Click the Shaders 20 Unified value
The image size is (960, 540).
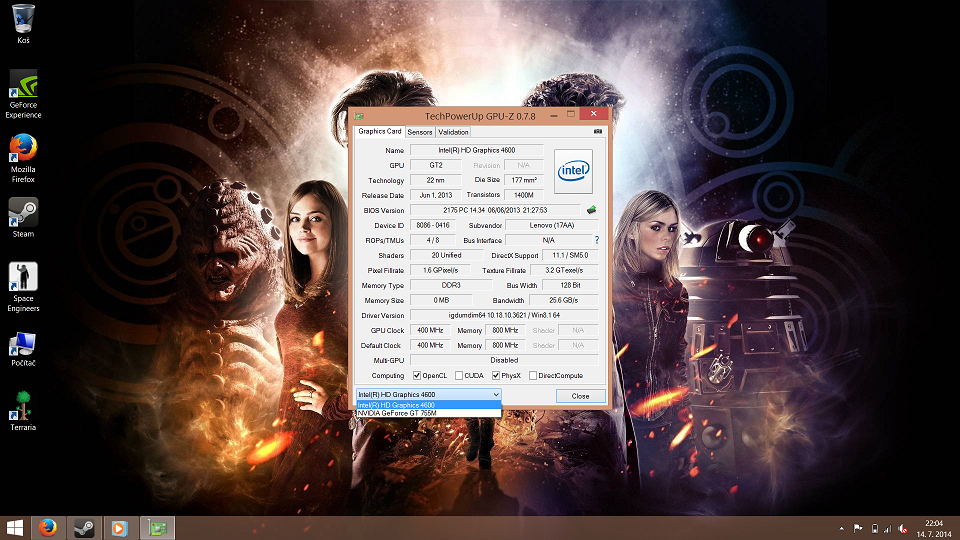(x=446, y=255)
